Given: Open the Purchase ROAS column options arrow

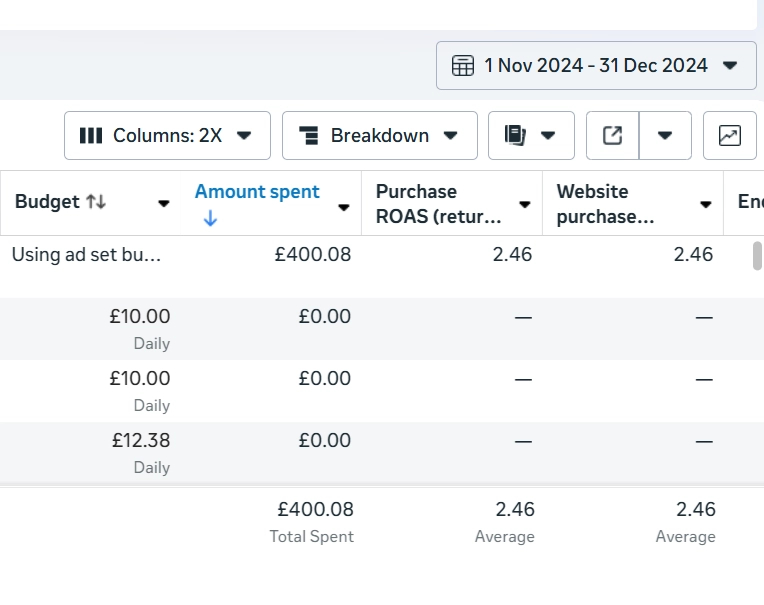Looking at the screenshot, I should click(x=525, y=205).
